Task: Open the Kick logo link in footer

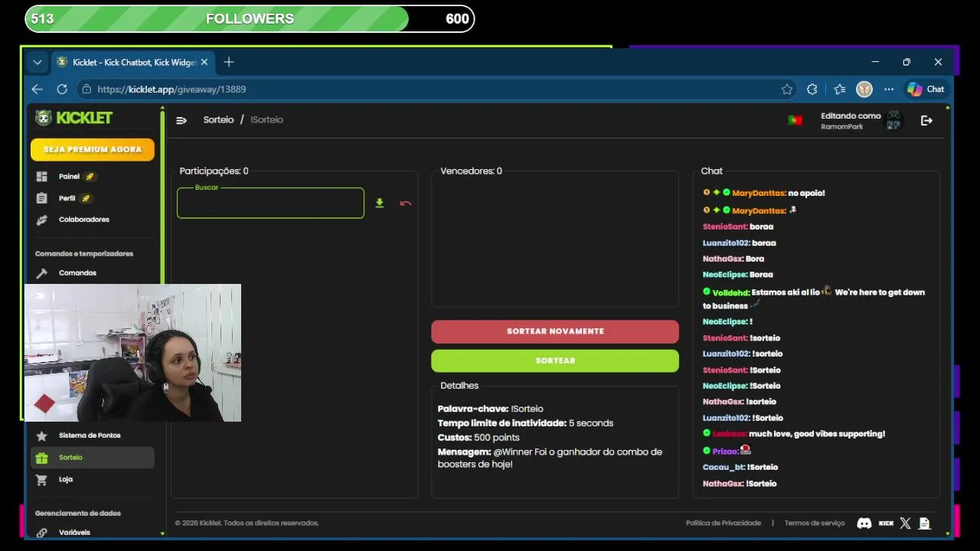Action: point(886,523)
